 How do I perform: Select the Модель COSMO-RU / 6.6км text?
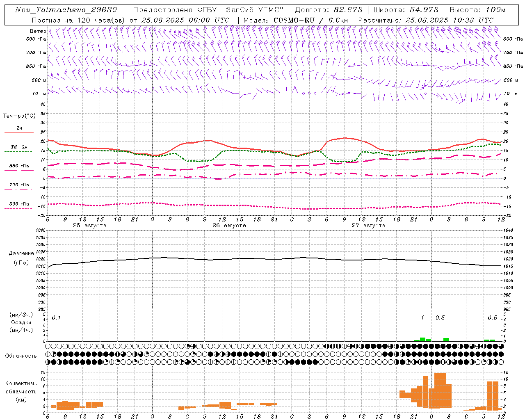point(296,20)
